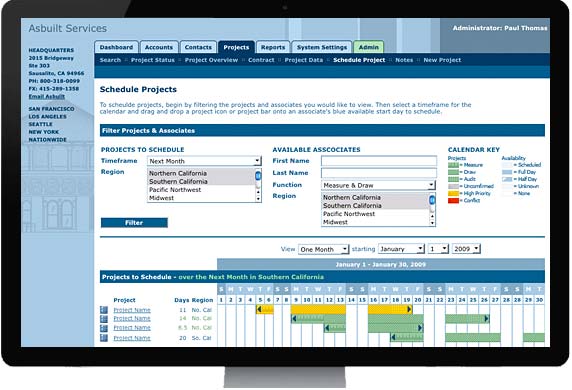This screenshot has height=390, width=572.
Task: Go to Project Overview submenu item
Action: coord(211,60)
